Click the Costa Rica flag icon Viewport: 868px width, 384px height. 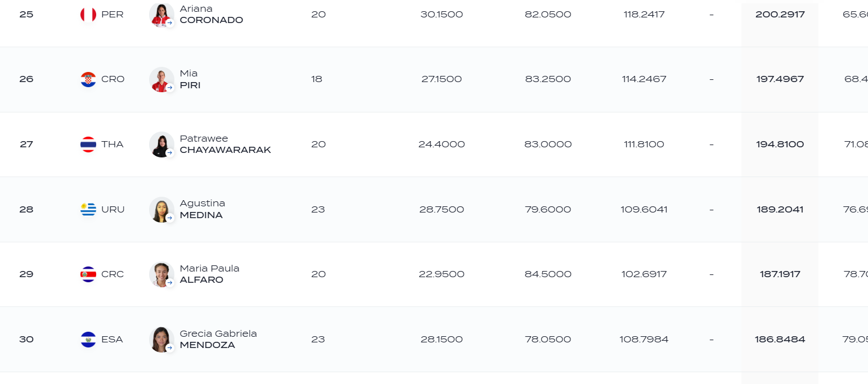click(88, 274)
